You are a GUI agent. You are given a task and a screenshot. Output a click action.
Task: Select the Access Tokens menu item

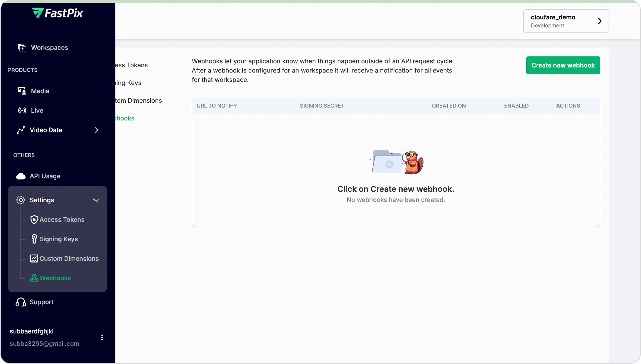pos(62,219)
